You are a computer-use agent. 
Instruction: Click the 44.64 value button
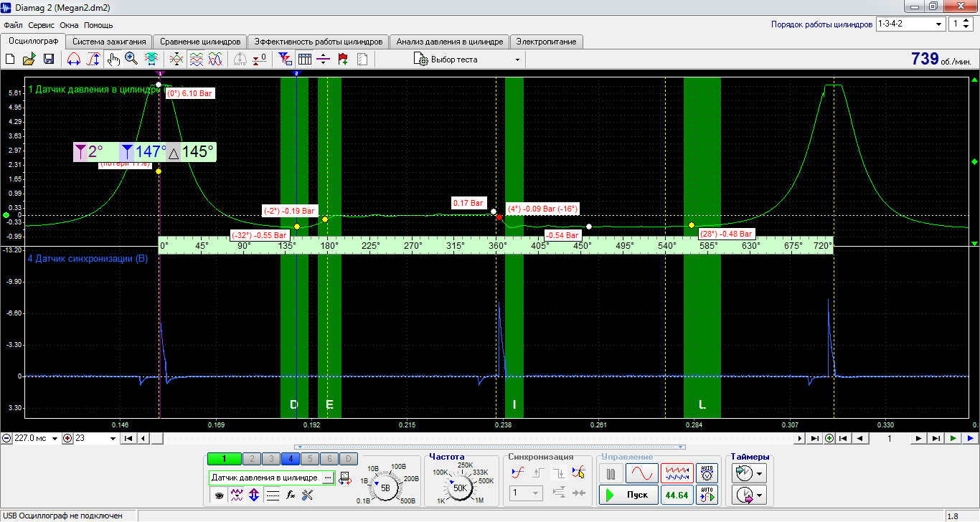[x=677, y=495]
